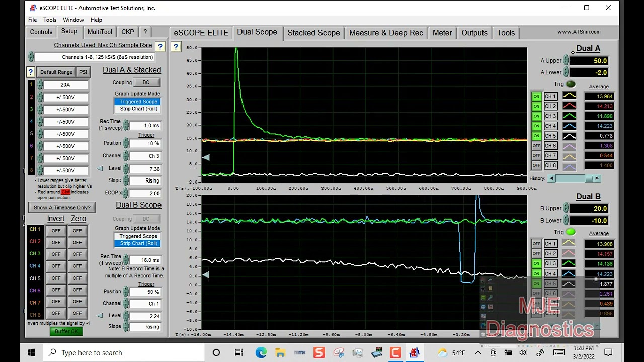Screen dimensions: 644x362
Task: Change Dual A trigger Slope Rising
Action: pos(145,180)
